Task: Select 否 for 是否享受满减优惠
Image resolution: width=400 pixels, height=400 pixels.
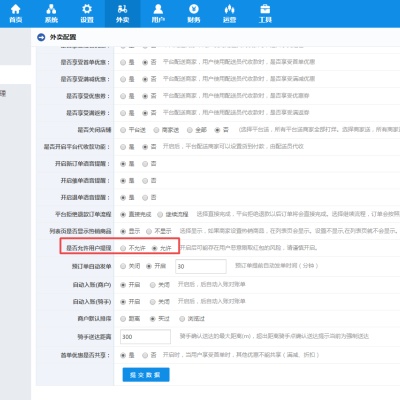Action: pos(145,79)
